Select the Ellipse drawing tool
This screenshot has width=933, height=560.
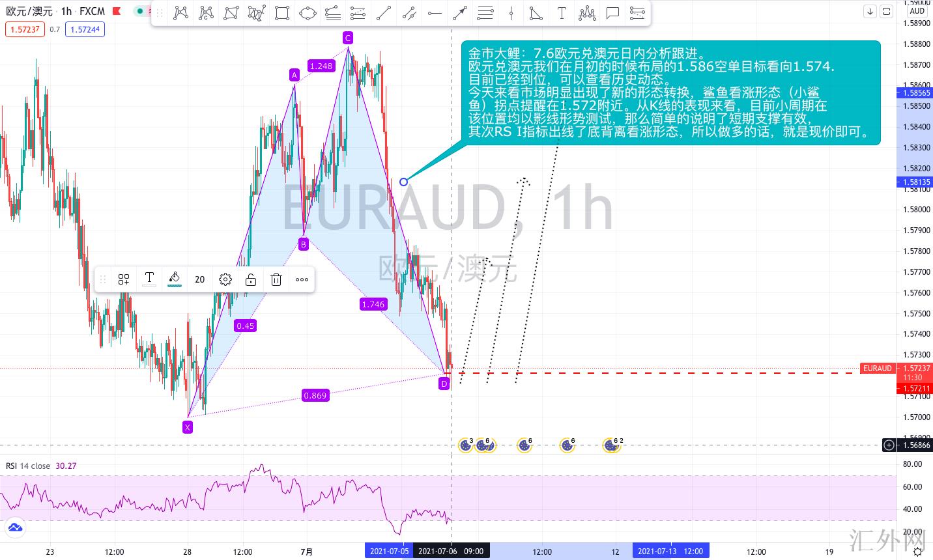tap(308, 12)
